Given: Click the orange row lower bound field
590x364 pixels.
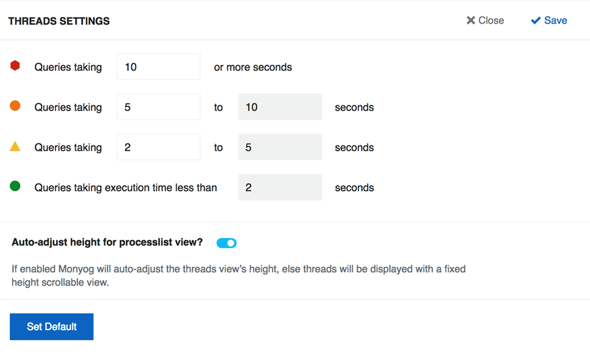Looking at the screenshot, I should pos(159,107).
